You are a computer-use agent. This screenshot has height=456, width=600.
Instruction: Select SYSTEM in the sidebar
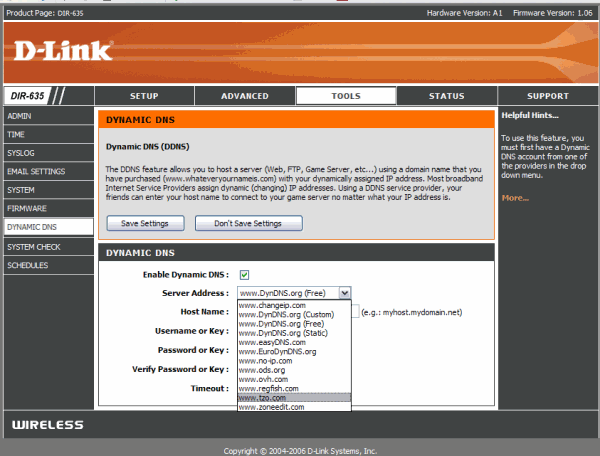49,190
